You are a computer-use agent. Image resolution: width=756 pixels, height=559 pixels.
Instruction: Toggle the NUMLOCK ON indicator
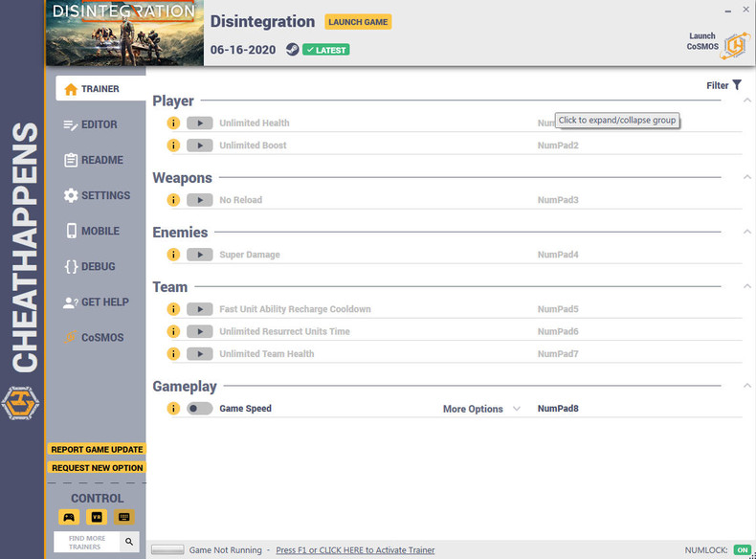(742, 549)
